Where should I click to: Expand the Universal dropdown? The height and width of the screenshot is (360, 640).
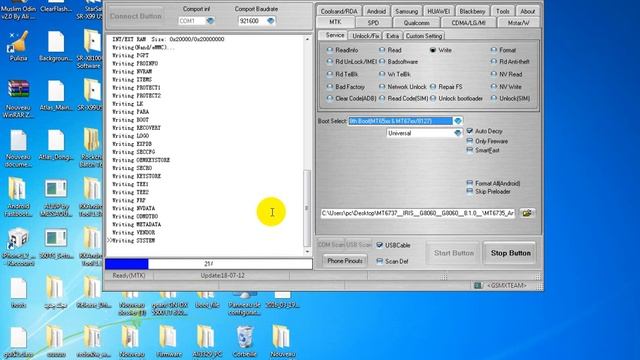click(x=458, y=133)
